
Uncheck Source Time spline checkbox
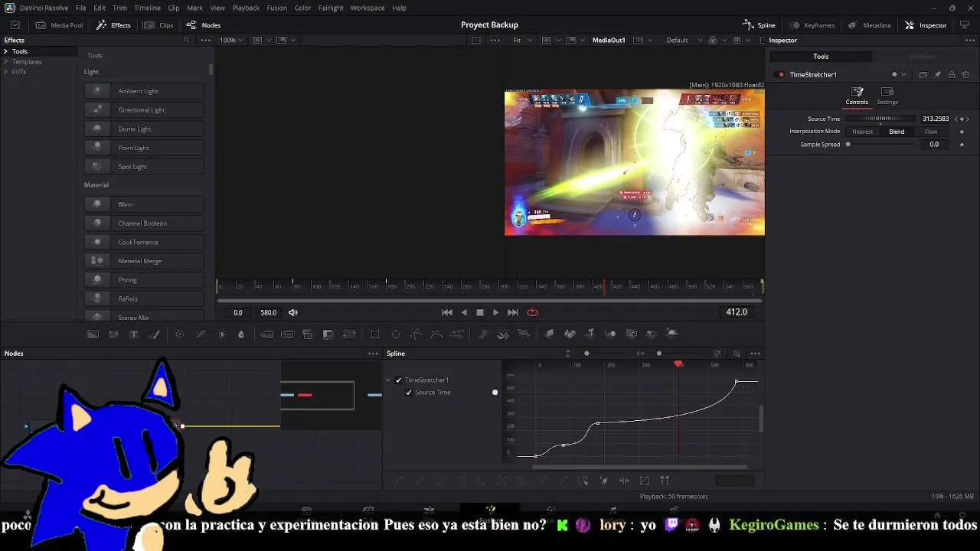[x=409, y=393]
